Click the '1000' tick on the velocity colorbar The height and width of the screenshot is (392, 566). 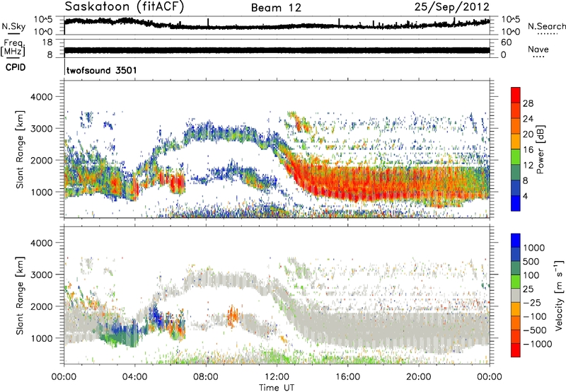tap(533, 248)
